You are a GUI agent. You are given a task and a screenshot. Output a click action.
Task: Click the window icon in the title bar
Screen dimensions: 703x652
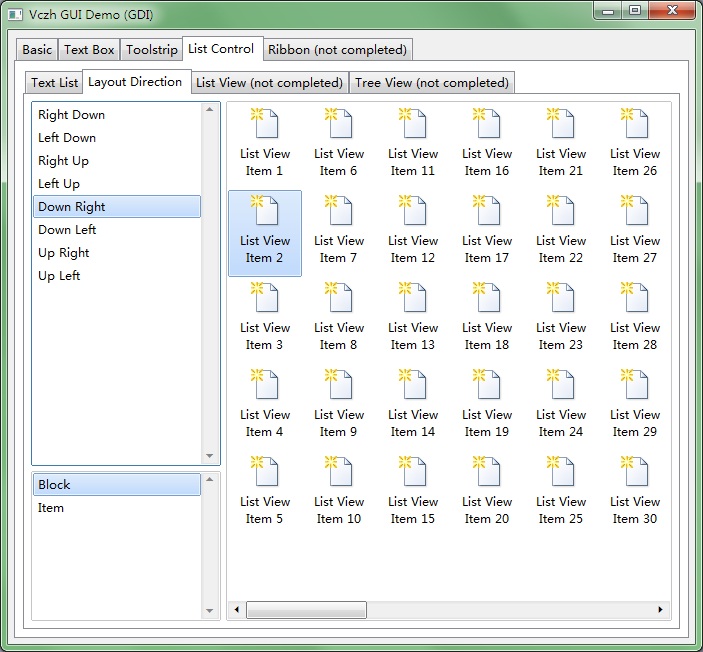(x=15, y=15)
